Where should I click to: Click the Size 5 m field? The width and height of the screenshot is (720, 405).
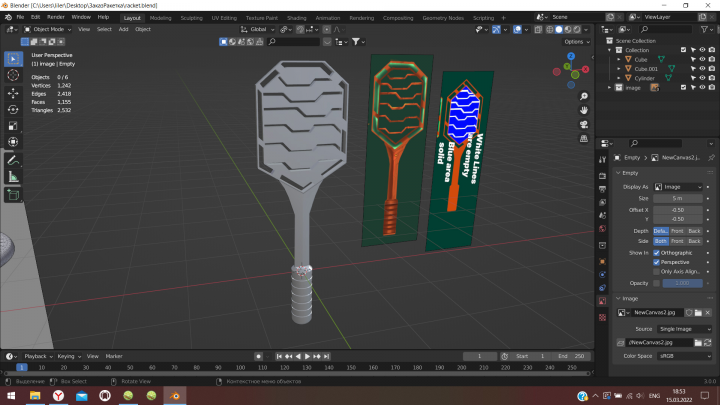click(678, 198)
